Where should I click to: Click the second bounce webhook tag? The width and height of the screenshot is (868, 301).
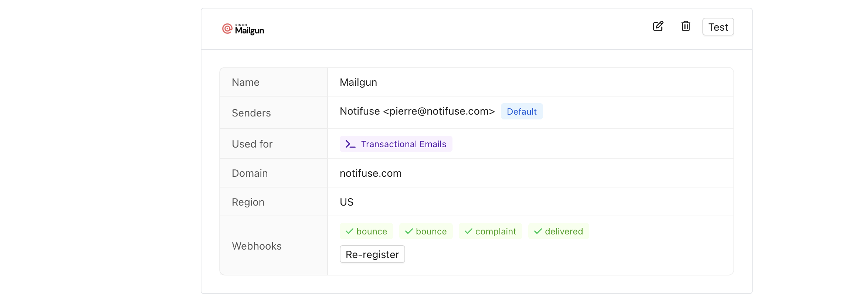(x=426, y=231)
